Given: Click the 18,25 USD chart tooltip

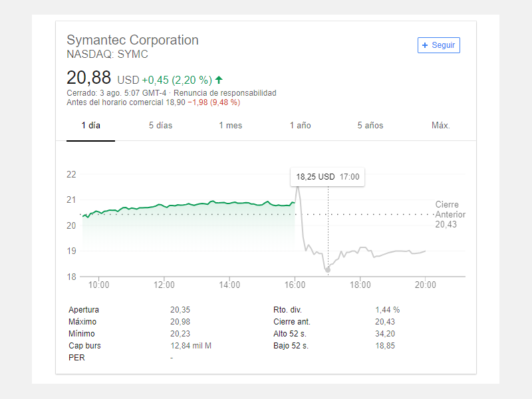Looking at the screenshot, I should [327, 177].
